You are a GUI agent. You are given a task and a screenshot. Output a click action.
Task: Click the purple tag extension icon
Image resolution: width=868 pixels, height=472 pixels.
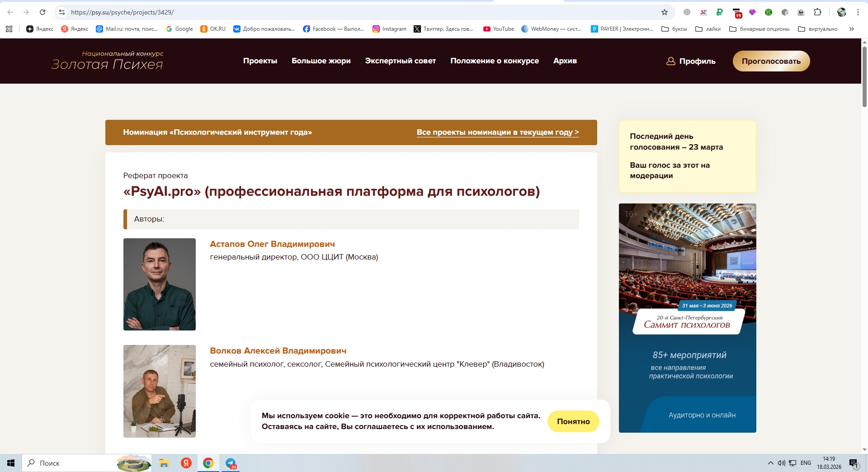click(x=752, y=12)
